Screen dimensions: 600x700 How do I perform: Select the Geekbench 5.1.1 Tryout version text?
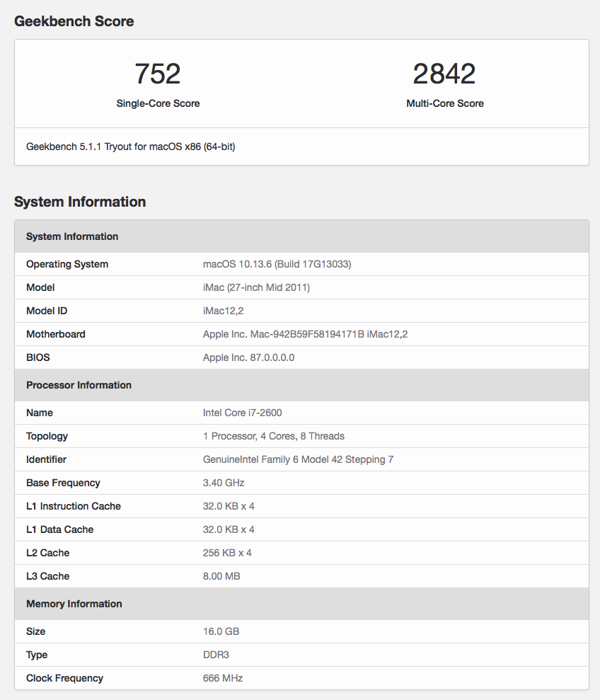(130, 147)
